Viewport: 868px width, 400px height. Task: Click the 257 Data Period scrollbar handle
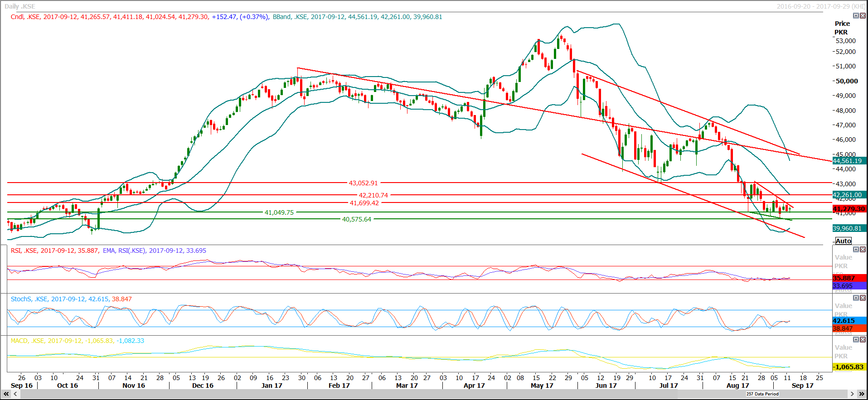(x=762, y=394)
